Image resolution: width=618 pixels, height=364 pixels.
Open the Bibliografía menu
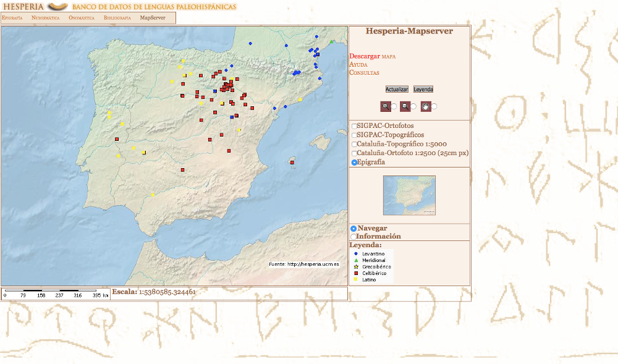[x=117, y=18]
